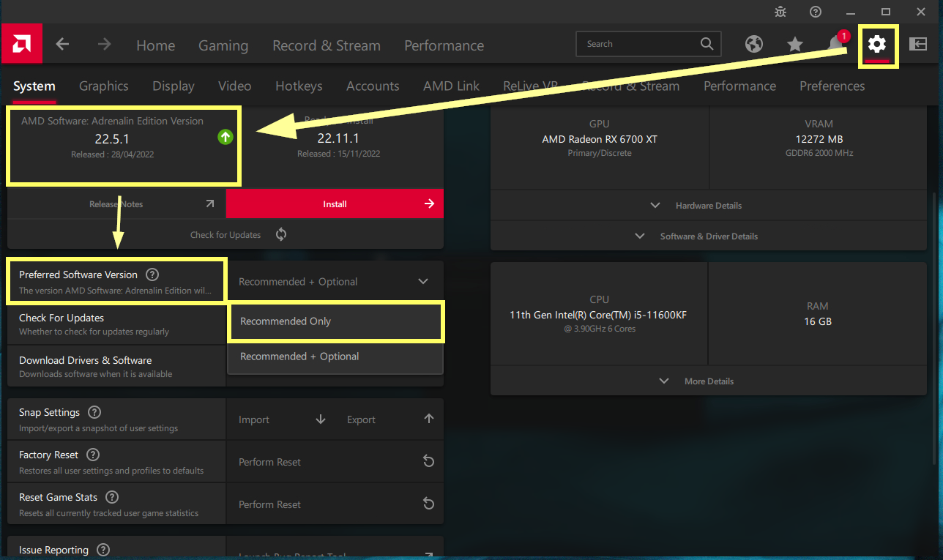Switch to the System settings tab
Viewport: 943px width, 560px height.
[34, 86]
